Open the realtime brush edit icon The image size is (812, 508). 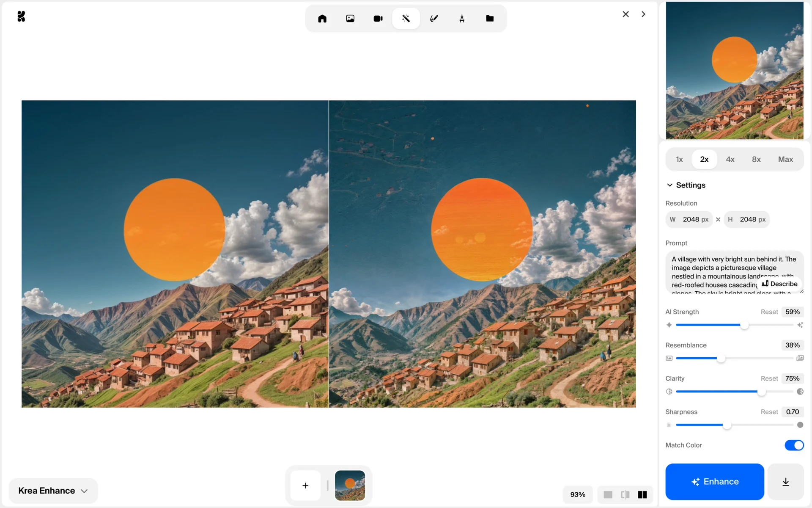(x=434, y=19)
